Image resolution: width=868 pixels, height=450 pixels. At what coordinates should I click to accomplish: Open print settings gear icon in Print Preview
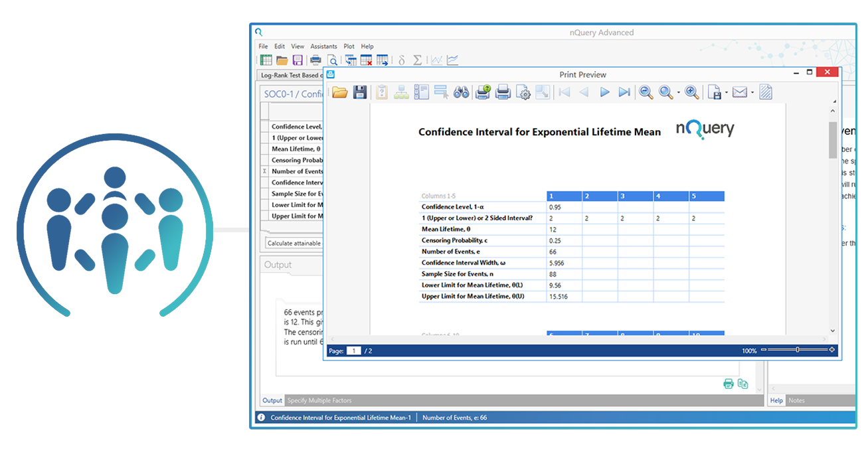pos(523,92)
